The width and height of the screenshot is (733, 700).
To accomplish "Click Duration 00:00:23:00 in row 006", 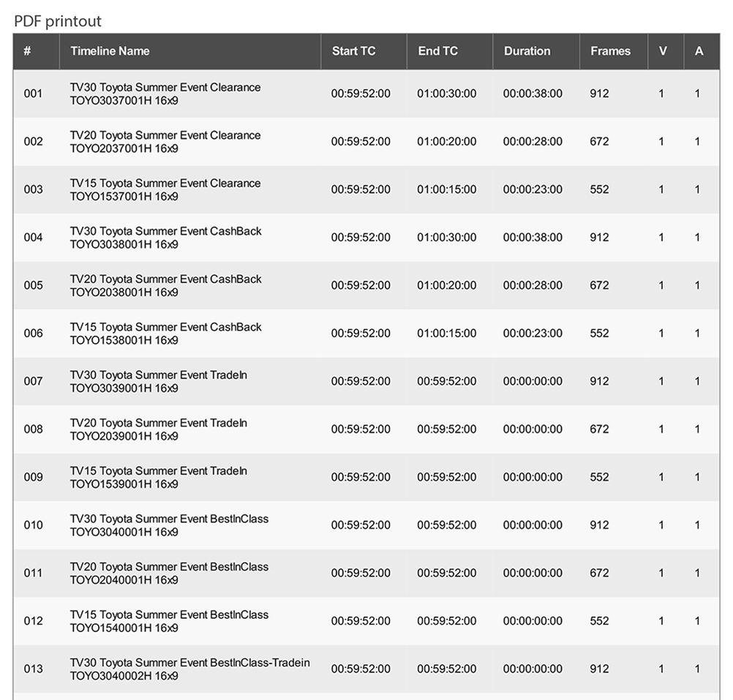I will coord(533,334).
